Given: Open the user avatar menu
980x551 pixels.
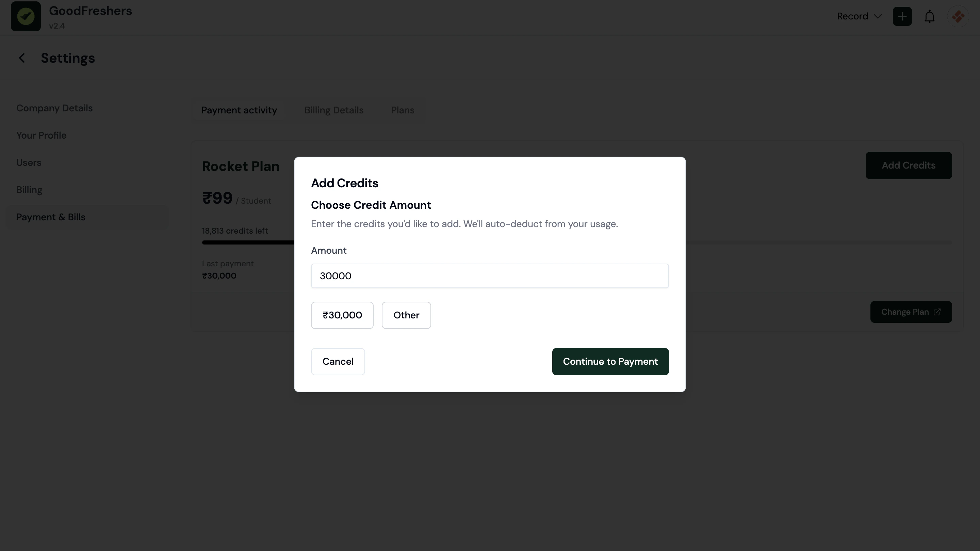Looking at the screenshot, I should point(958,16).
